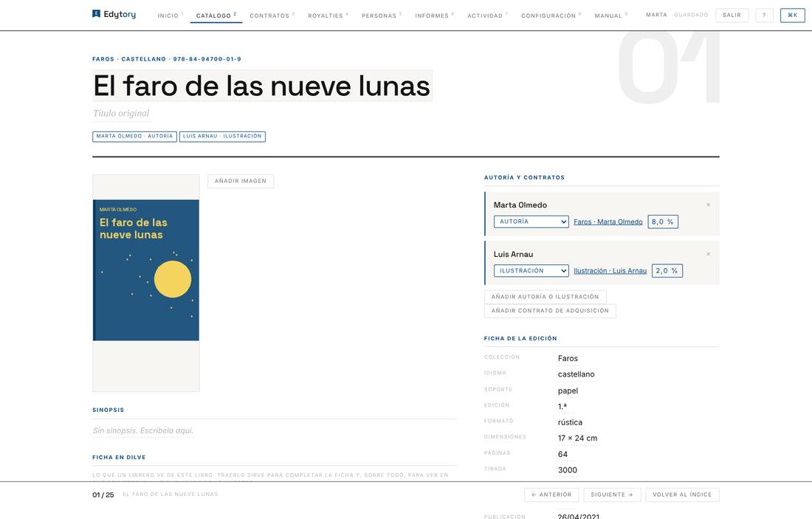The width and height of the screenshot is (812, 519).
Task: Click the dimensions value 17 × 24 cm
Action: coord(577,439)
